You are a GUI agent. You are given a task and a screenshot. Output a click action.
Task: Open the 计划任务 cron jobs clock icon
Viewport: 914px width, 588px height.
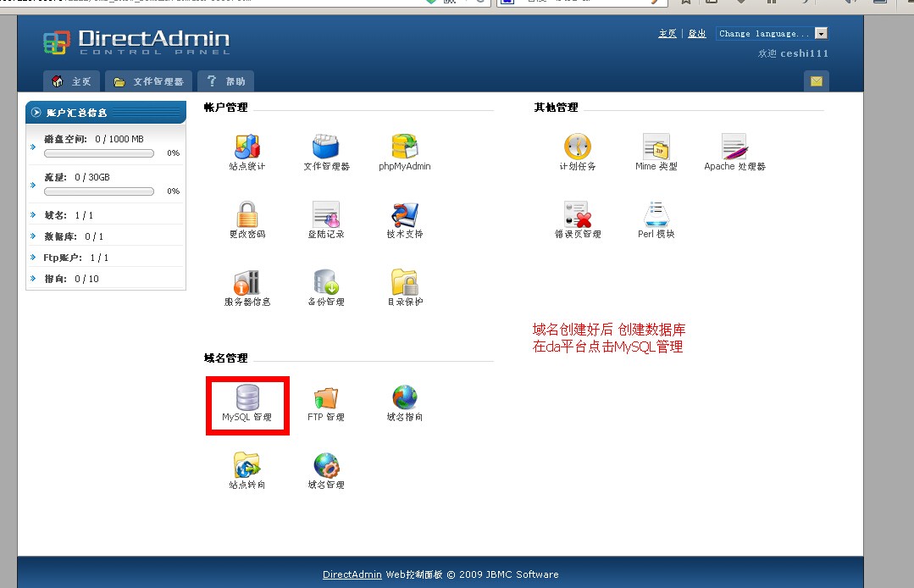tap(578, 147)
